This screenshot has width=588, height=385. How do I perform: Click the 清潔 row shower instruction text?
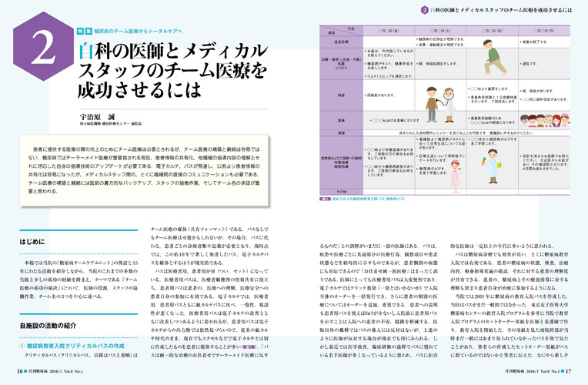[x=466, y=133]
